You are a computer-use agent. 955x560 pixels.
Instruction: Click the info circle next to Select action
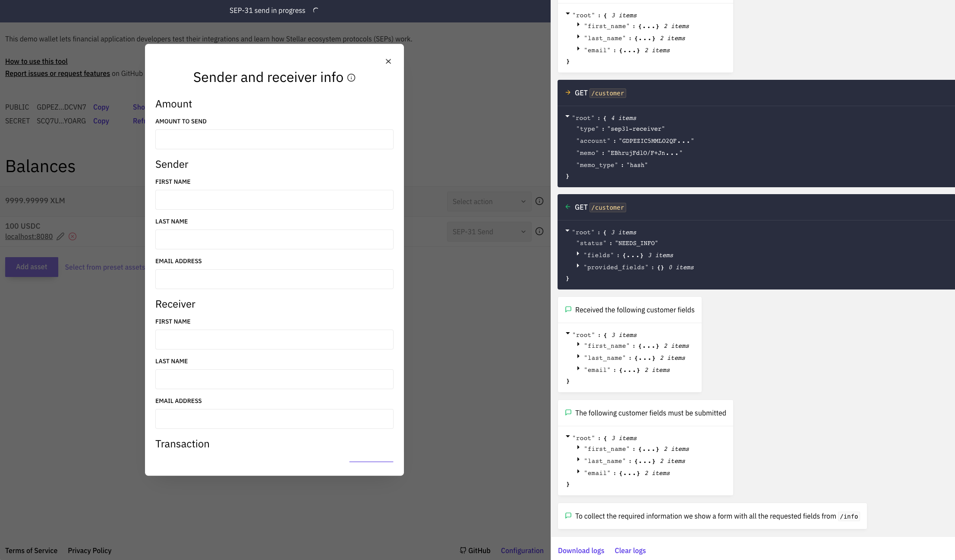[x=539, y=201]
